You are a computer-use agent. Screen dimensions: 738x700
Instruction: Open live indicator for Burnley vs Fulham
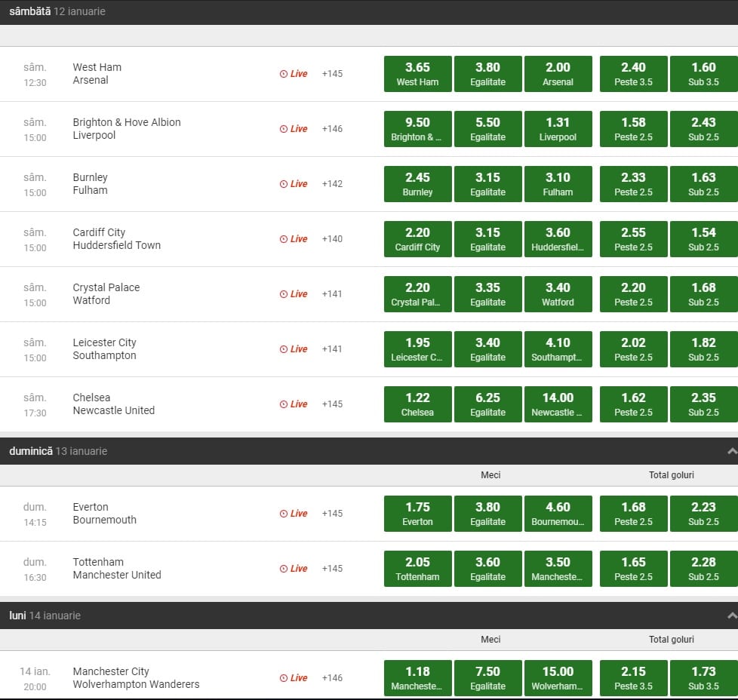(x=294, y=184)
